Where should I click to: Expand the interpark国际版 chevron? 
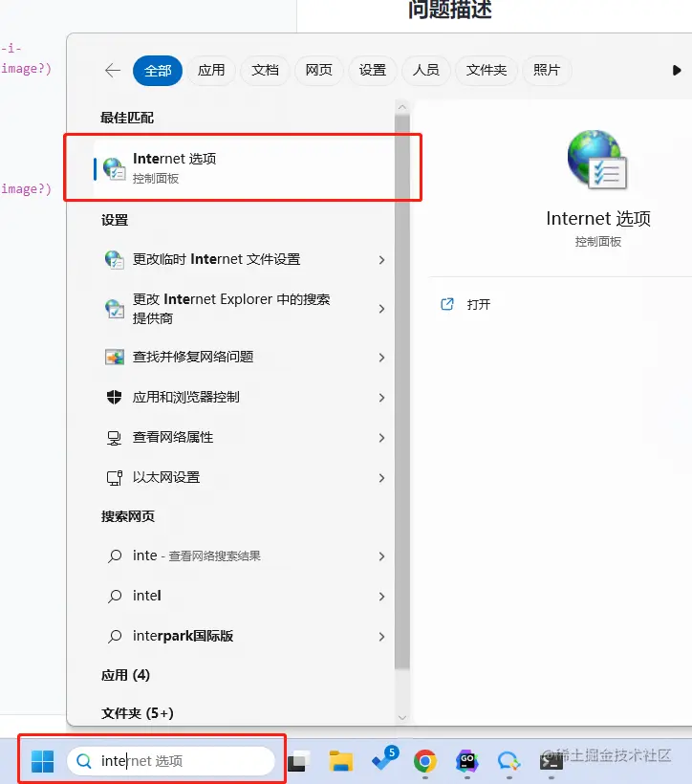[x=381, y=637]
